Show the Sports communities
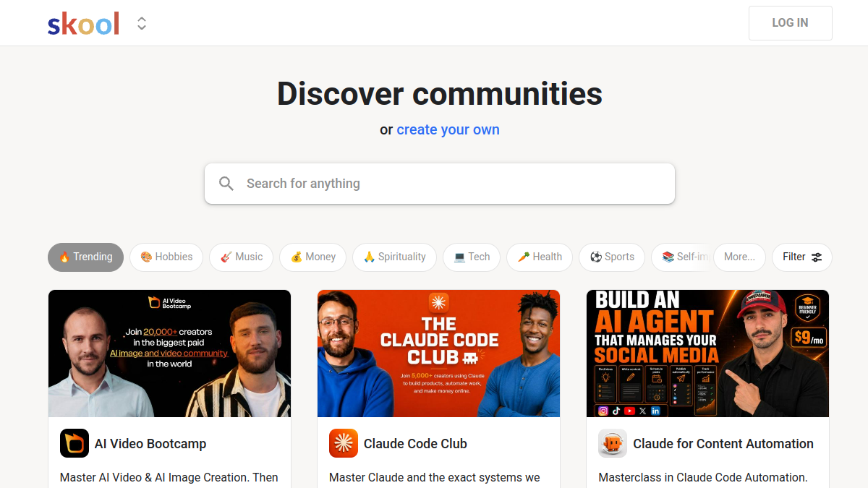Screen dimensions: 868x488 [612, 257]
